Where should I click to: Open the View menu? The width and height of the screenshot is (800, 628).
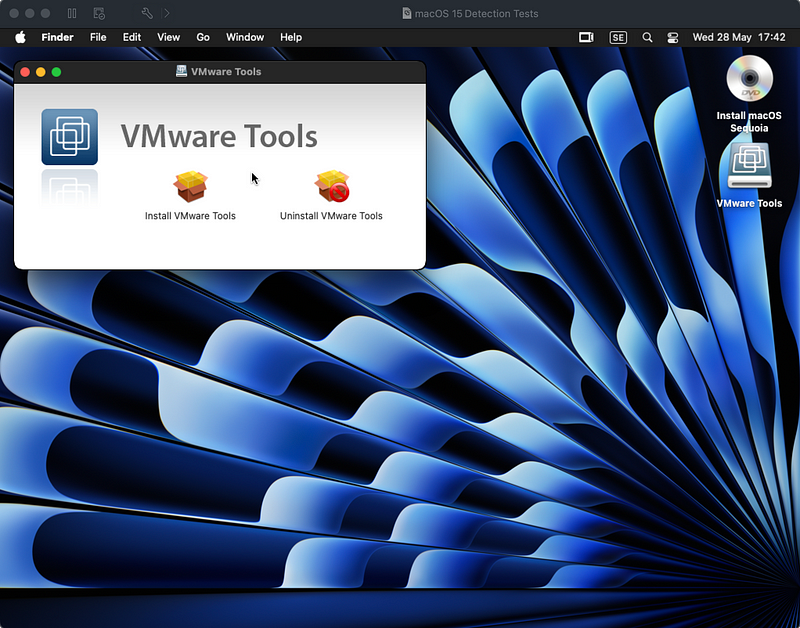click(x=168, y=37)
